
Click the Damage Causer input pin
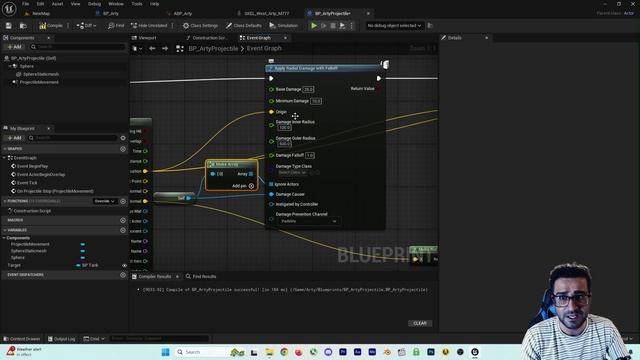tap(271, 194)
